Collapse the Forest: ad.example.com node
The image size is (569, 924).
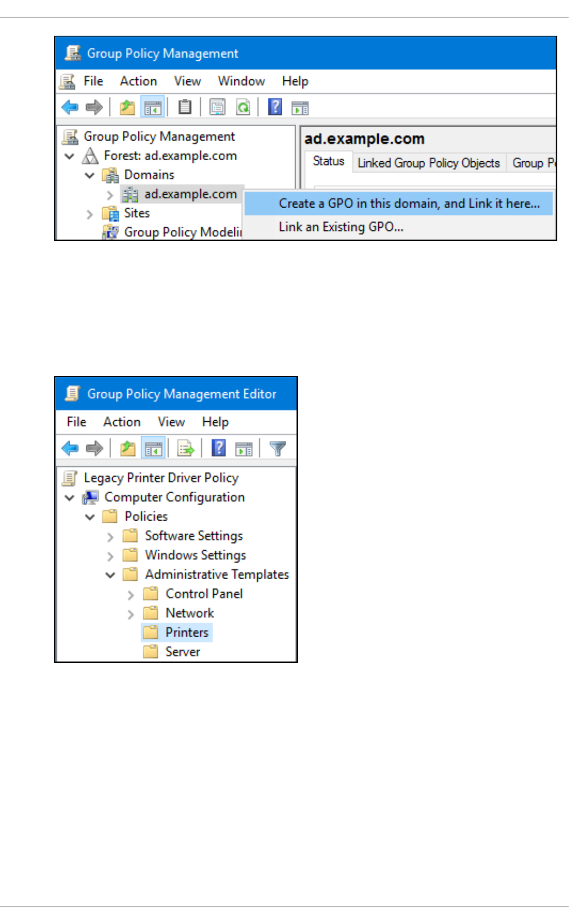click(70, 156)
